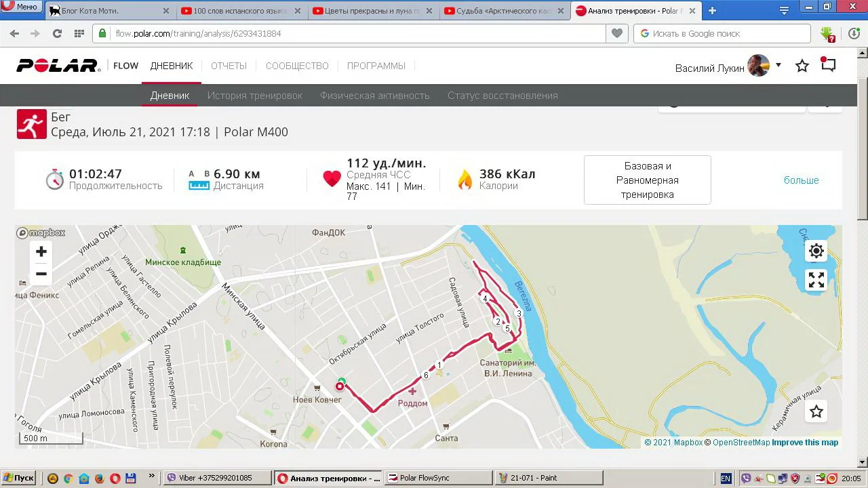
Task: Click the Polar logo
Action: pos(58,66)
